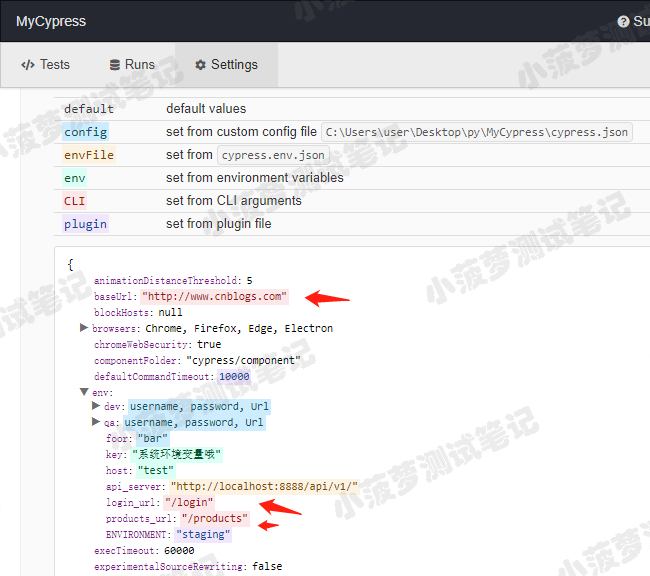Click the experimentalSourceRewriting value false
This screenshot has width=650, height=576.
[x=267, y=566]
